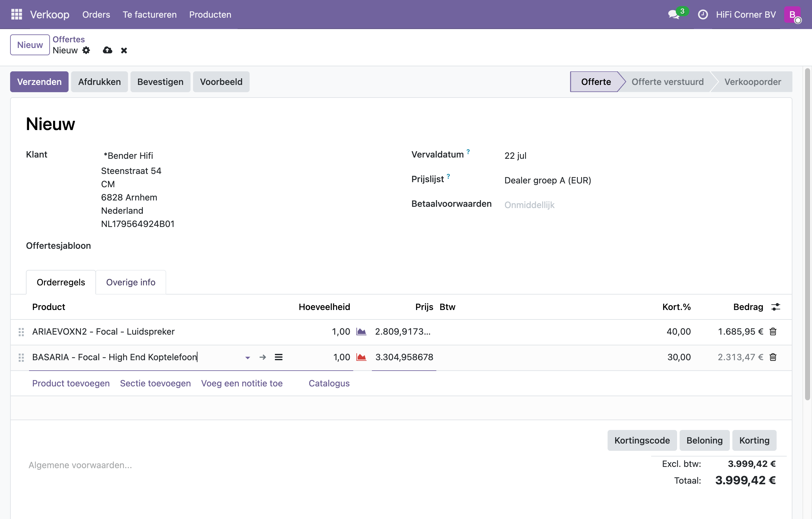Viewport: 812px width, 519px height.
Task: Open the messages chat icon
Action: (x=674, y=15)
